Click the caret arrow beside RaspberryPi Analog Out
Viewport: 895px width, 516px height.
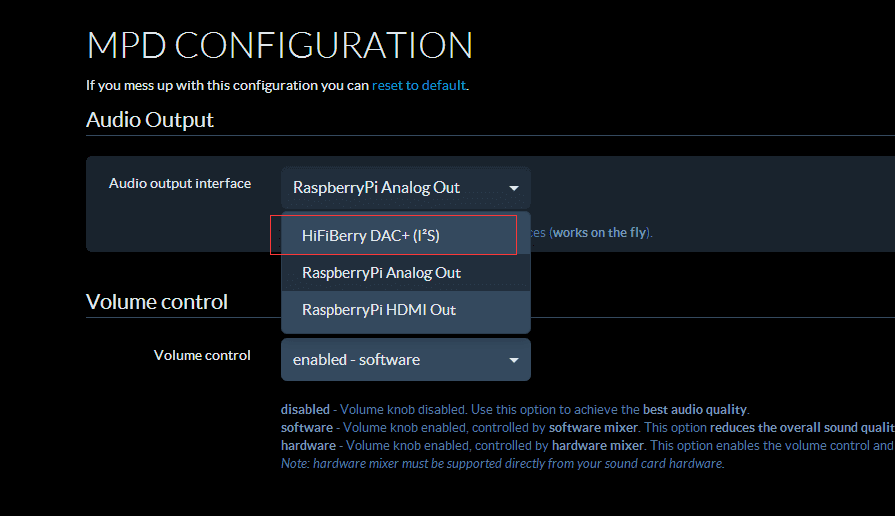click(x=513, y=188)
